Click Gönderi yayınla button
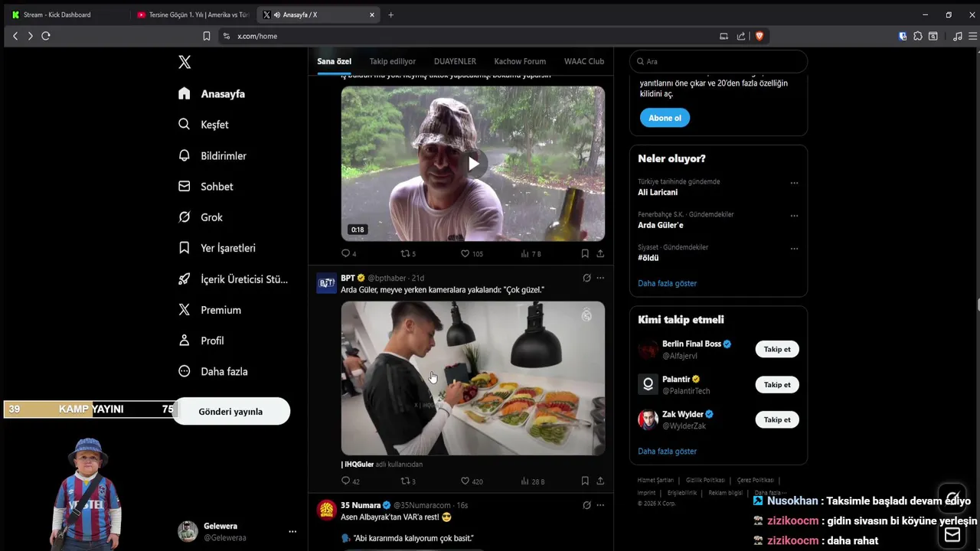Image resolution: width=980 pixels, height=551 pixels. pos(230,412)
